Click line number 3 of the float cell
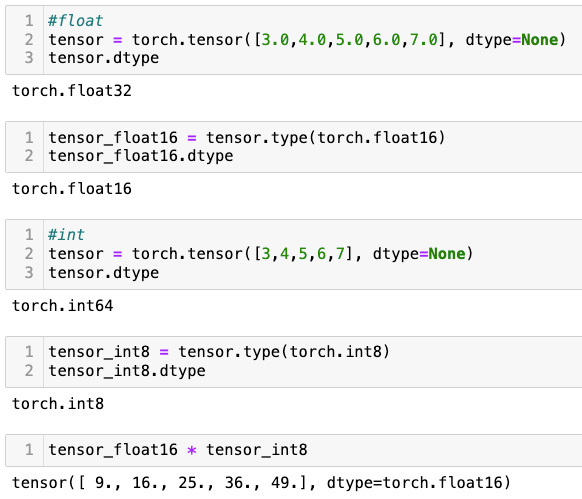This screenshot has width=582, height=499. pos(29,58)
